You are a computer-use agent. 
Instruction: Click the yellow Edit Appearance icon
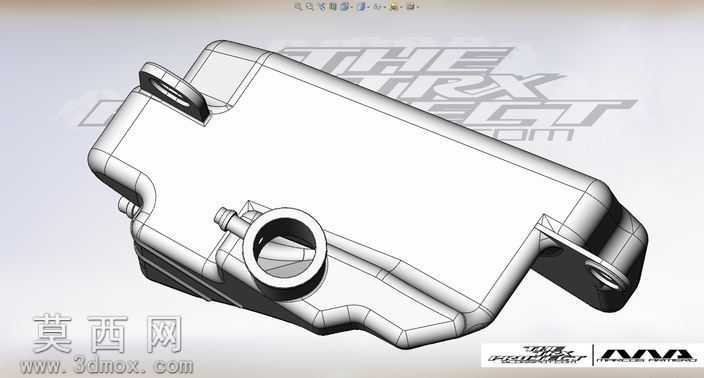click(x=394, y=6)
